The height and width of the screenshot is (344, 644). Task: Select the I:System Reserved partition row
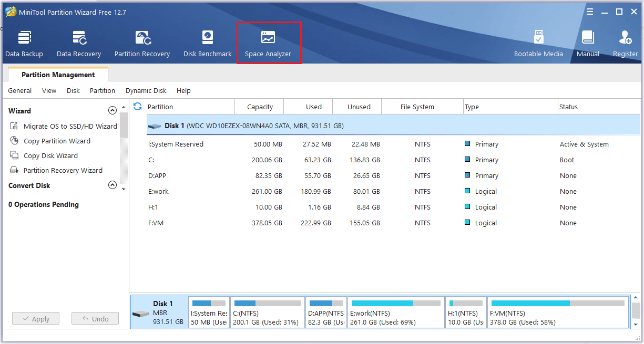(x=393, y=144)
